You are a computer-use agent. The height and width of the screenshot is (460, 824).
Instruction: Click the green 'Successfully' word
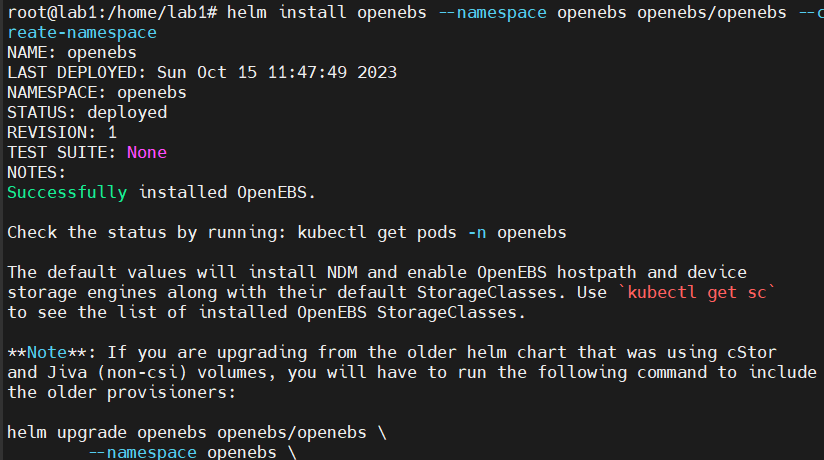67,192
